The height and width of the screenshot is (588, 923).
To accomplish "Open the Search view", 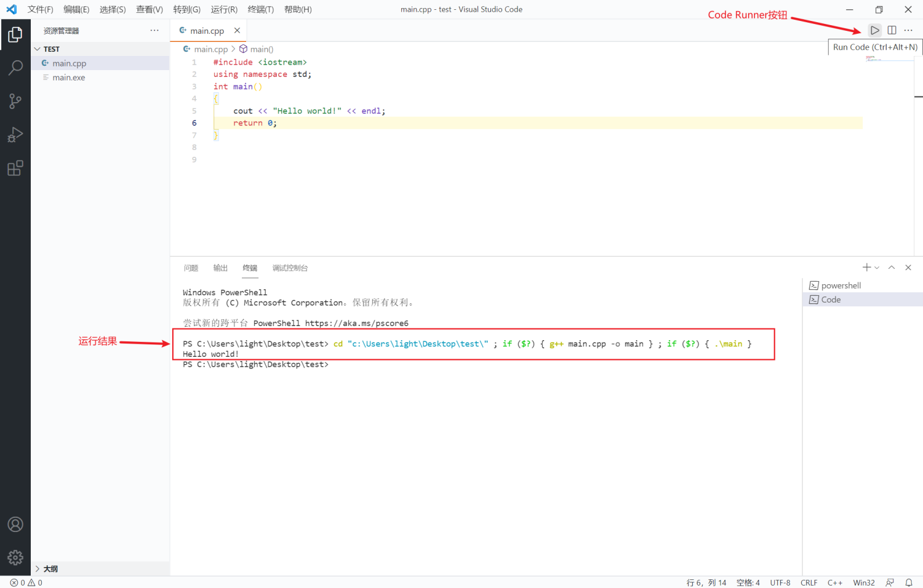I will click(15, 67).
